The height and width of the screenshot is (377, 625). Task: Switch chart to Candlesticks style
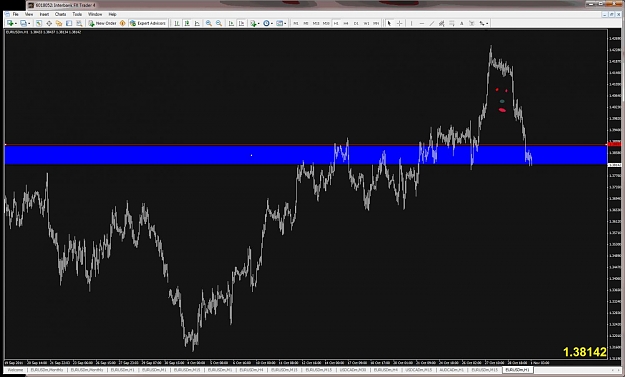pos(187,24)
